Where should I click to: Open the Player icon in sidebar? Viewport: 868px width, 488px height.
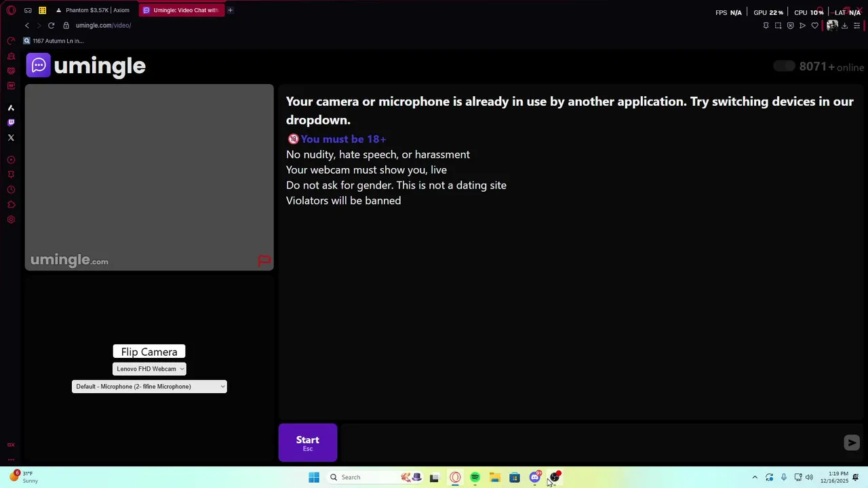pyautogui.click(x=11, y=160)
